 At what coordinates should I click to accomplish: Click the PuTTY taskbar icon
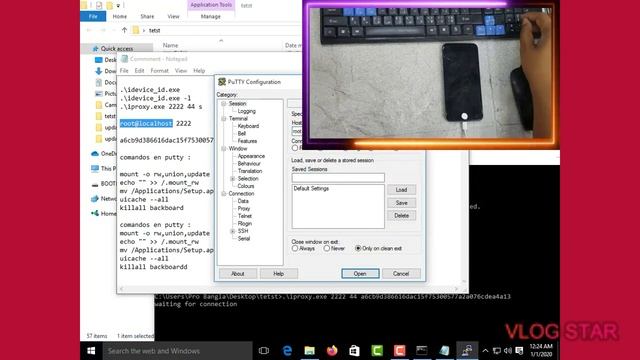(467, 350)
